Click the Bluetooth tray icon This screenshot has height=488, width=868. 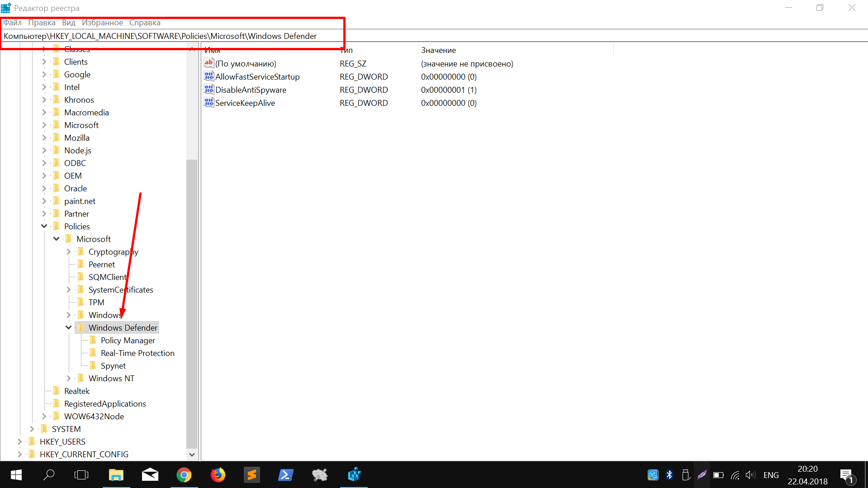coord(669,475)
